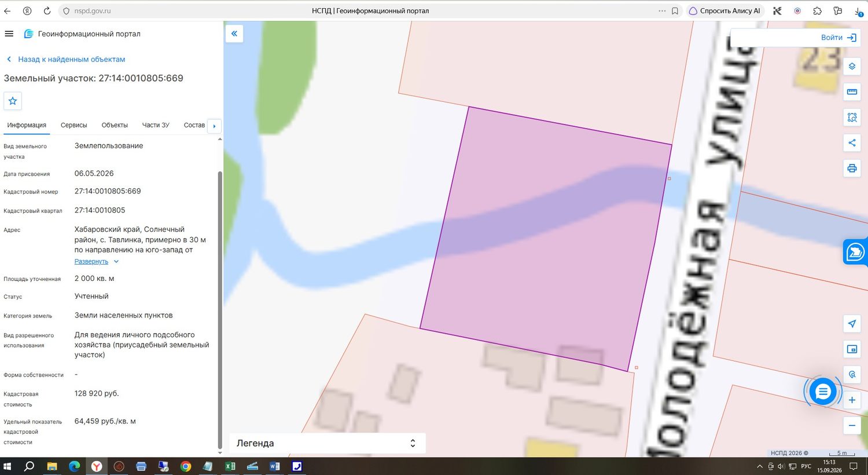Print the map using printer icon

click(x=852, y=169)
